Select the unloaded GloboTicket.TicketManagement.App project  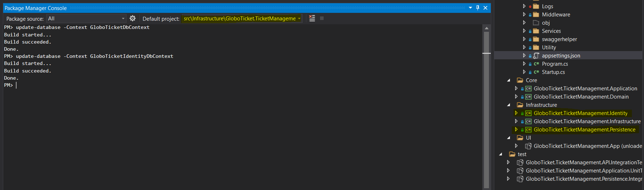[588, 146]
